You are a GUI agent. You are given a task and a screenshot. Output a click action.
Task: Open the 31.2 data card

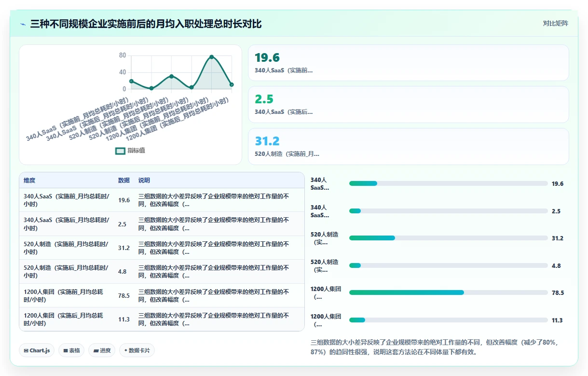click(408, 146)
